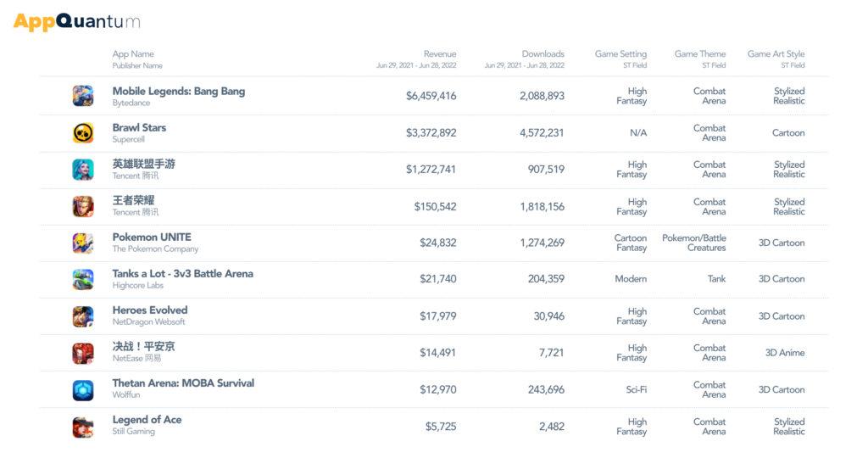Click the 英雄联盟手游 app name
The height and width of the screenshot is (458, 868).
[143, 164]
